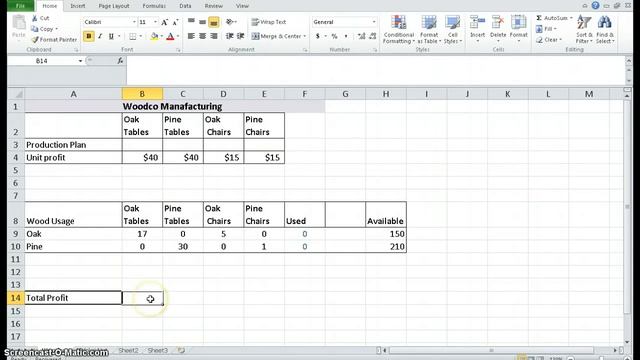Increase decimal places
Screen dimensions: 640x360
361,36
